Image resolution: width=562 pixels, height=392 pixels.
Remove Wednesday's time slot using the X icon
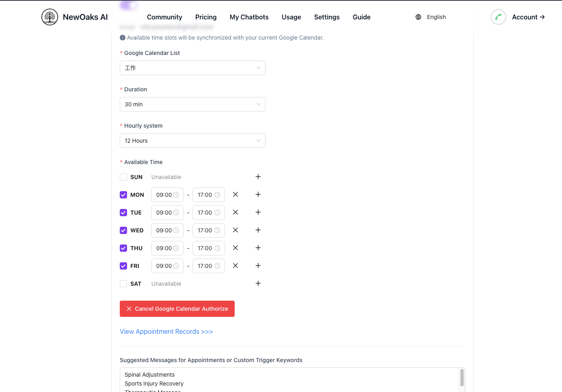click(235, 230)
